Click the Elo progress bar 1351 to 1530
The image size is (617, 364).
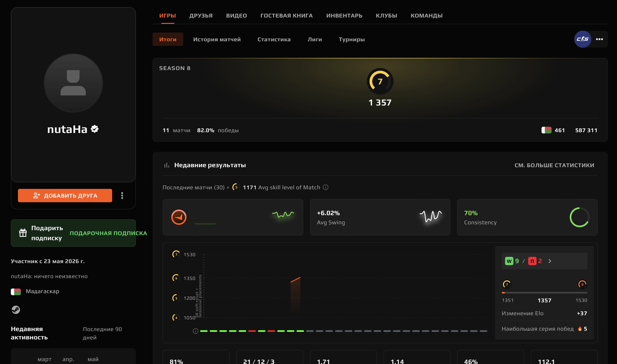pos(544,293)
